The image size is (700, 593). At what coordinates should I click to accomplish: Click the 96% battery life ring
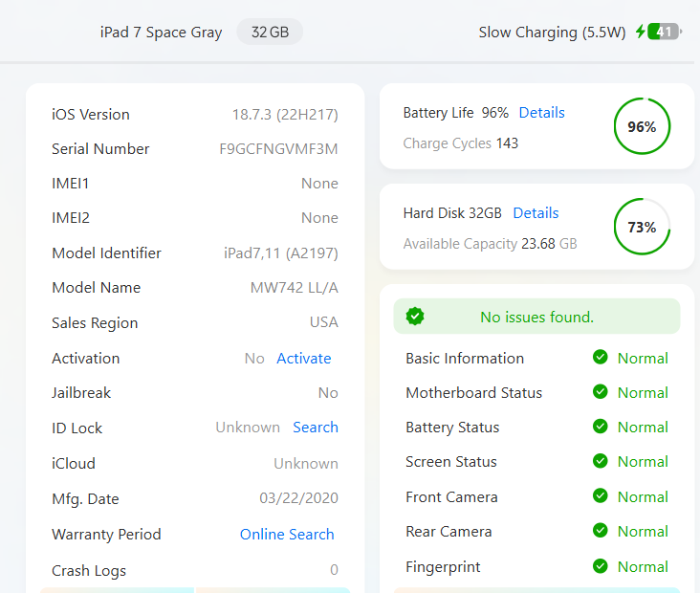tap(642, 126)
